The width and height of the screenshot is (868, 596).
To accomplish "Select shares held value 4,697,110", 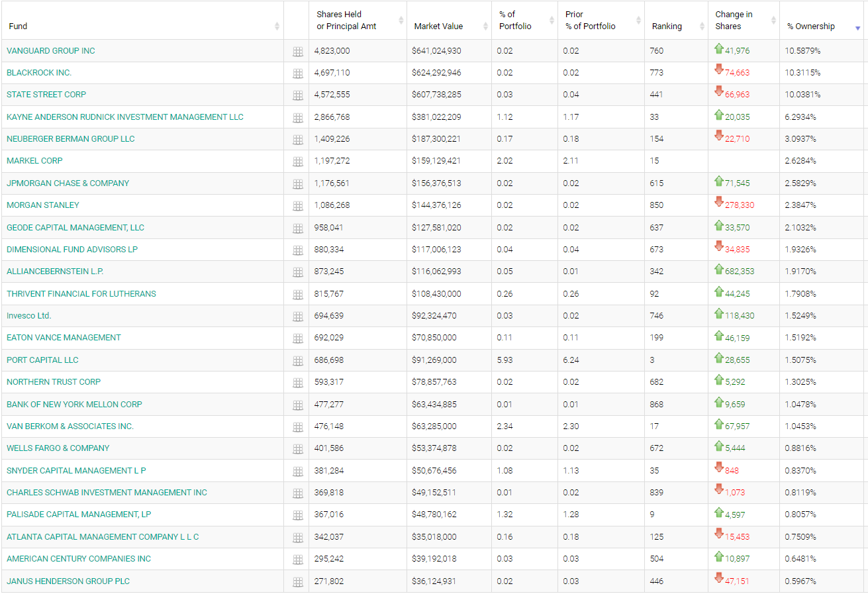I will pyautogui.click(x=332, y=73).
